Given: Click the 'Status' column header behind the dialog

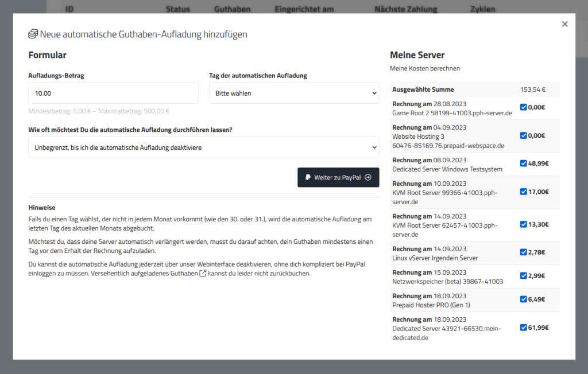Looking at the screenshot, I should (x=178, y=9).
